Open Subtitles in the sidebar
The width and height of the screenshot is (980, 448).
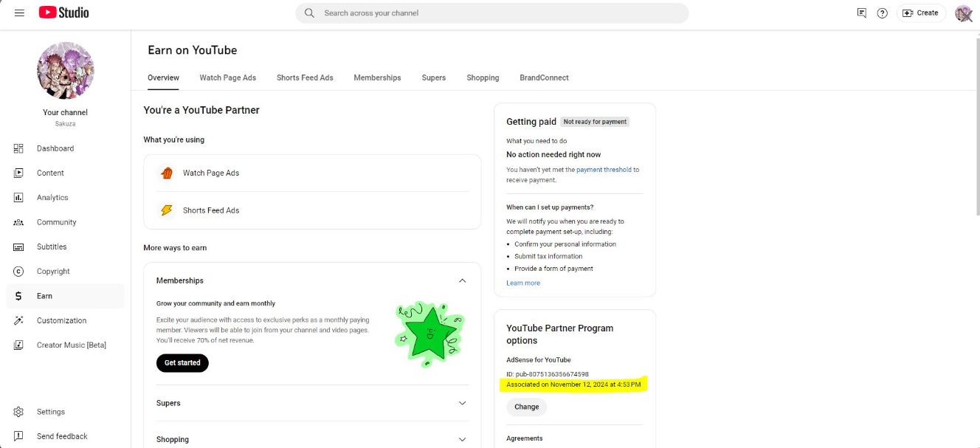[66, 247]
